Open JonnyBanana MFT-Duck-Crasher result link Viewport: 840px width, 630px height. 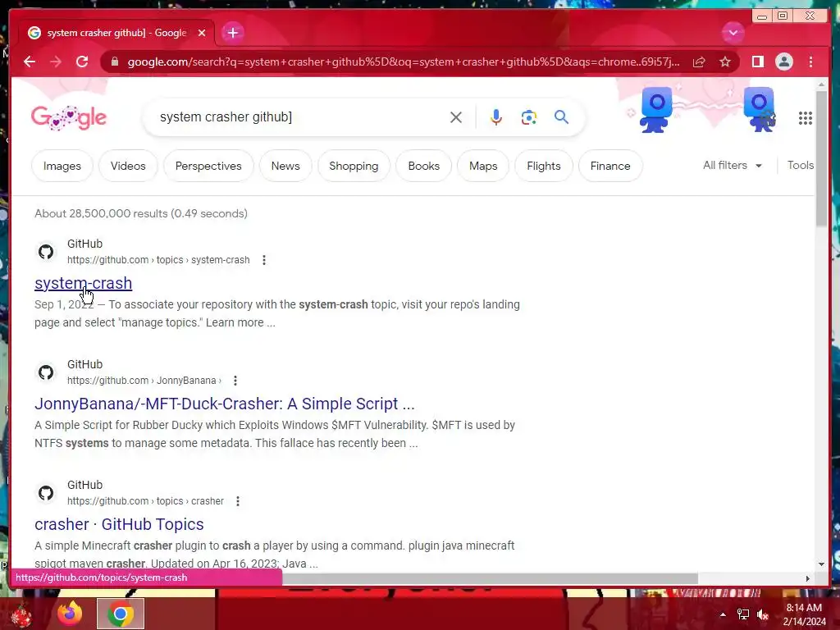pyautogui.click(x=225, y=404)
